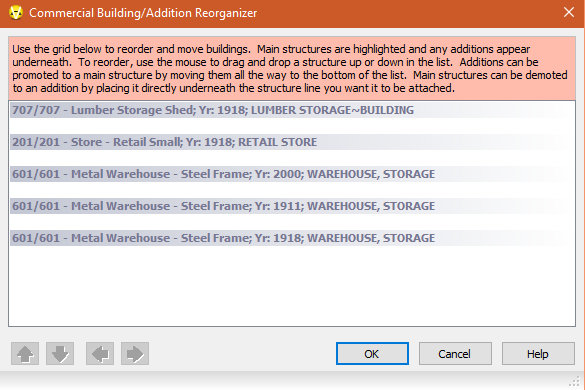Click the right arrow button

click(135, 353)
